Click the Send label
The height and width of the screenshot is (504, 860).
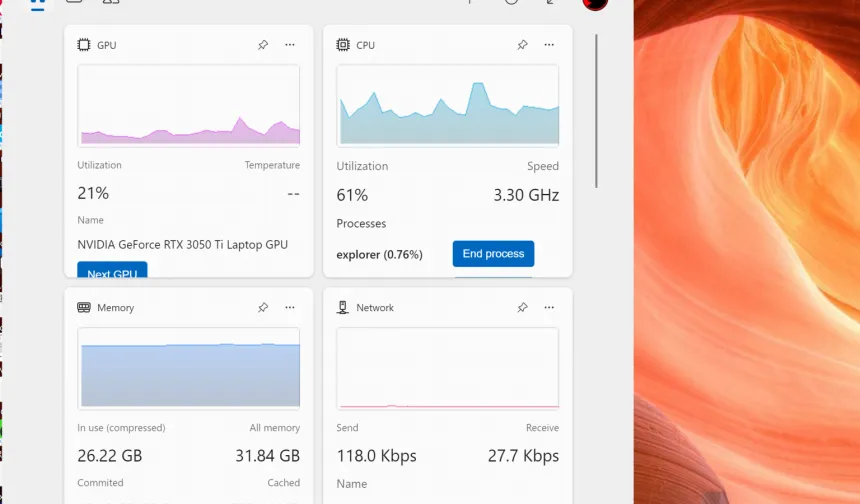347,428
